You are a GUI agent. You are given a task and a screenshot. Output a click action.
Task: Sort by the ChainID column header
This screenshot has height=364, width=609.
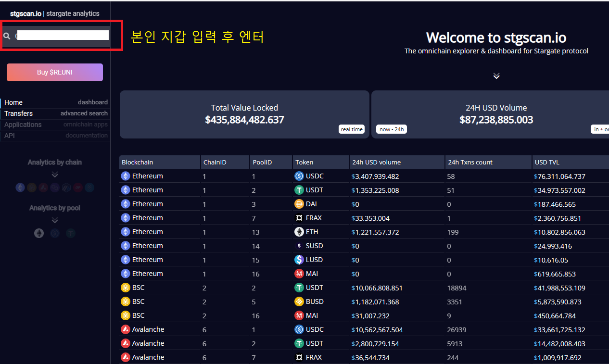[x=225, y=162]
